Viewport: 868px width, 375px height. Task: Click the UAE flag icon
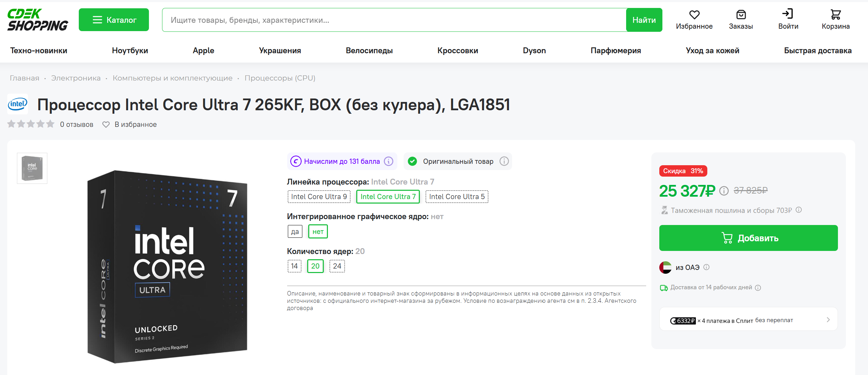[666, 268]
